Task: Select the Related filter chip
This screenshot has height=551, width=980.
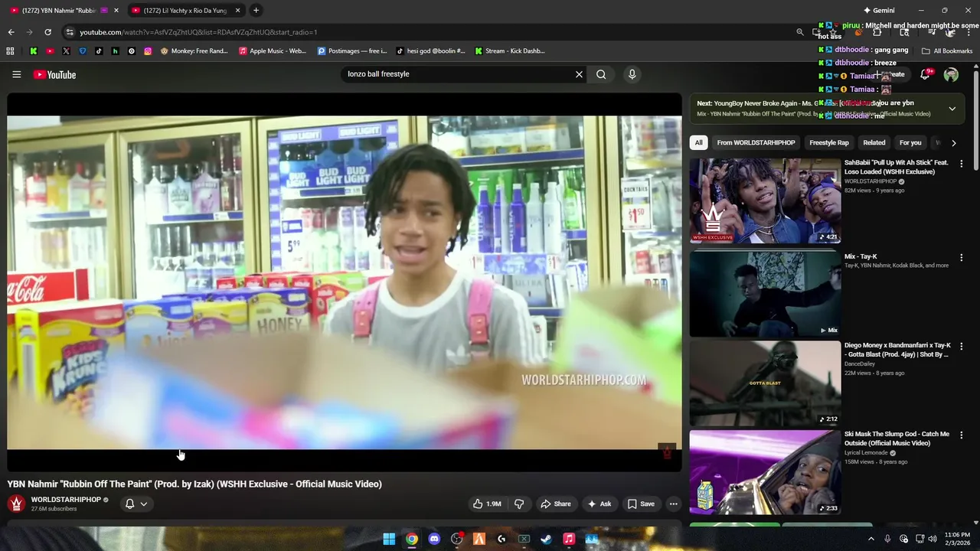Action: [874, 142]
